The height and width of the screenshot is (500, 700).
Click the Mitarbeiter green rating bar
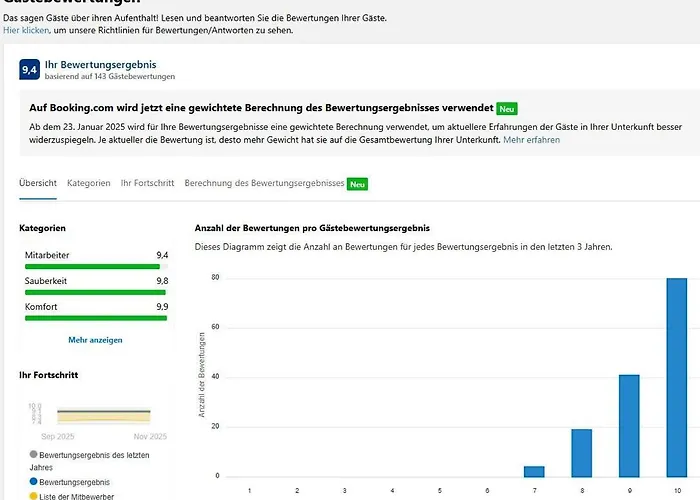click(96, 267)
